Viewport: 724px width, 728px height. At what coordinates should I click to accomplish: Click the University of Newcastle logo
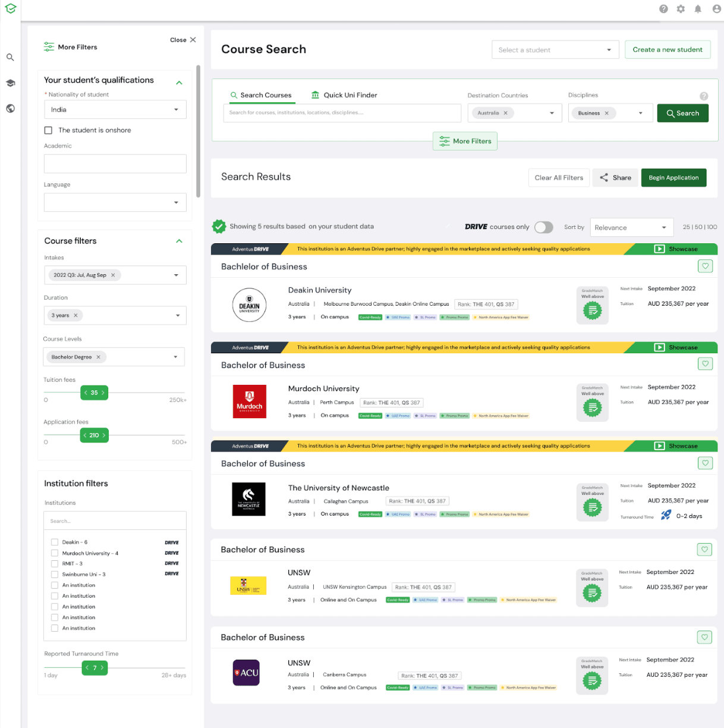click(x=248, y=498)
